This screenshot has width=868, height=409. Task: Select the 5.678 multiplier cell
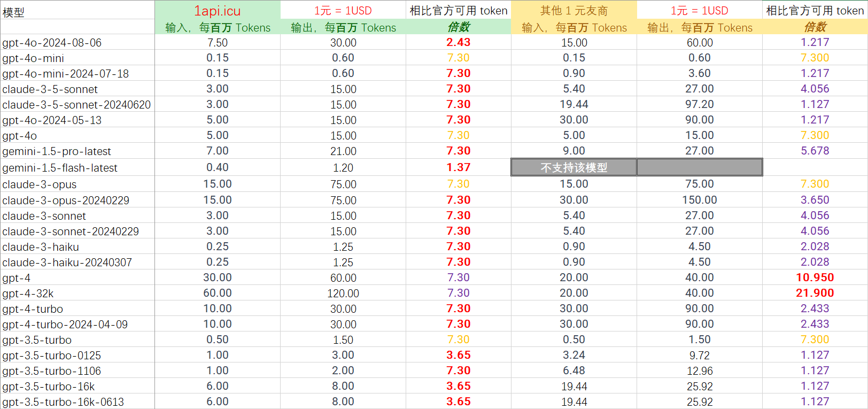pyautogui.click(x=815, y=151)
